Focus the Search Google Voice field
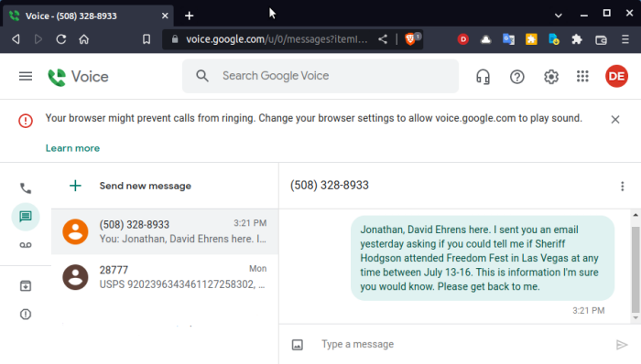This screenshot has height=364, width=641. [320, 76]
